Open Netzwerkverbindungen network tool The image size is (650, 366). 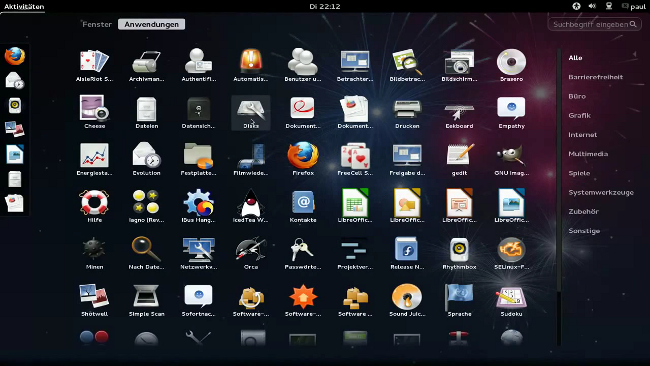(x=199, y=253)
